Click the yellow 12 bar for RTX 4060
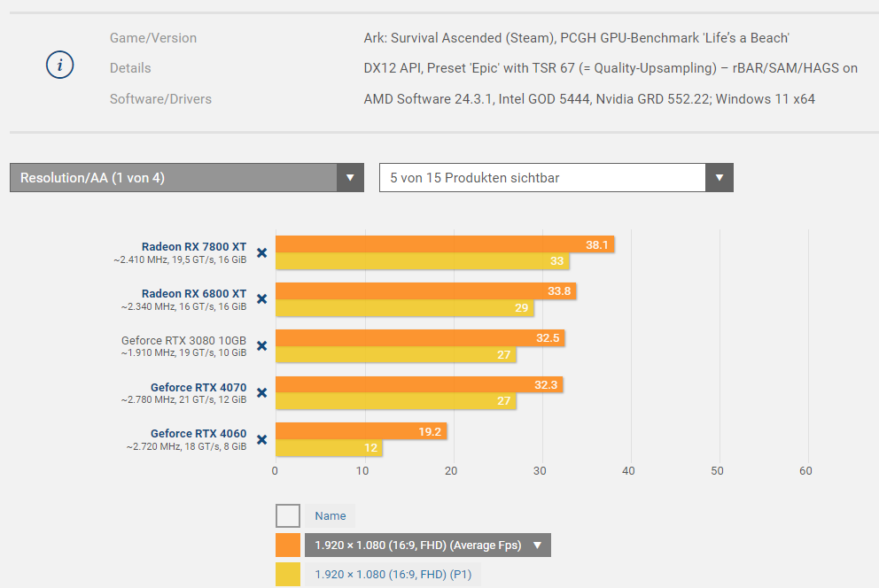The height and width of the screenshot is (588, 879). click(329, 447)
